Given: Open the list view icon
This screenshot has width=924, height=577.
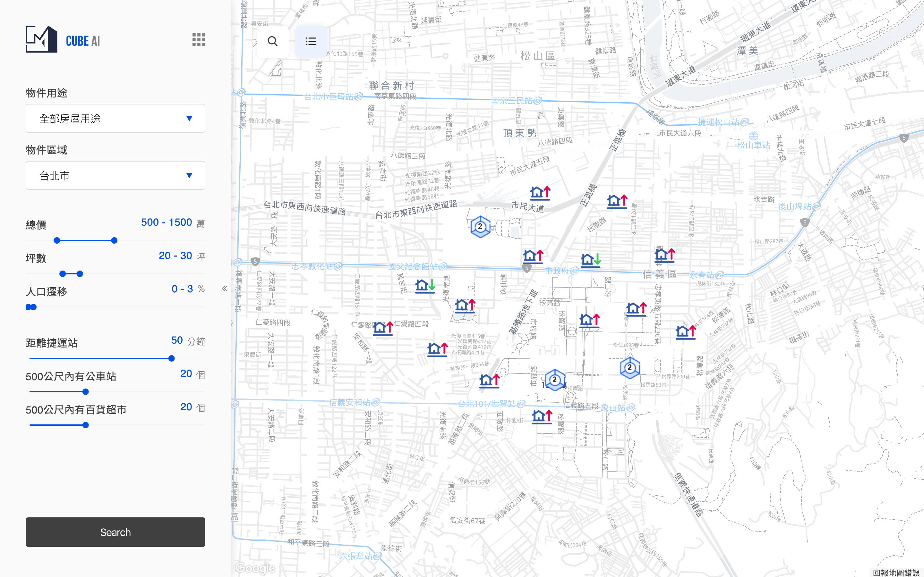Looking at the screenshot, I should click(x=311, y=41).
